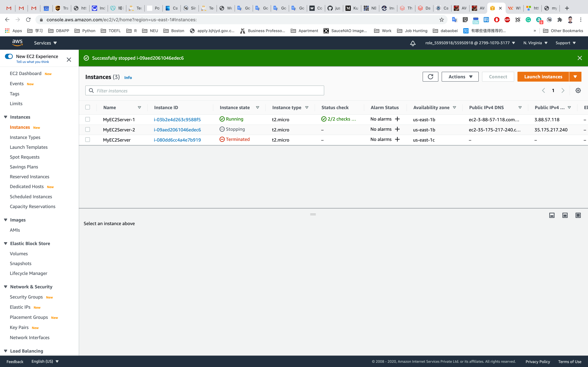Open instance i-03b2e4d263c9588f5 link

click(177, 119)
